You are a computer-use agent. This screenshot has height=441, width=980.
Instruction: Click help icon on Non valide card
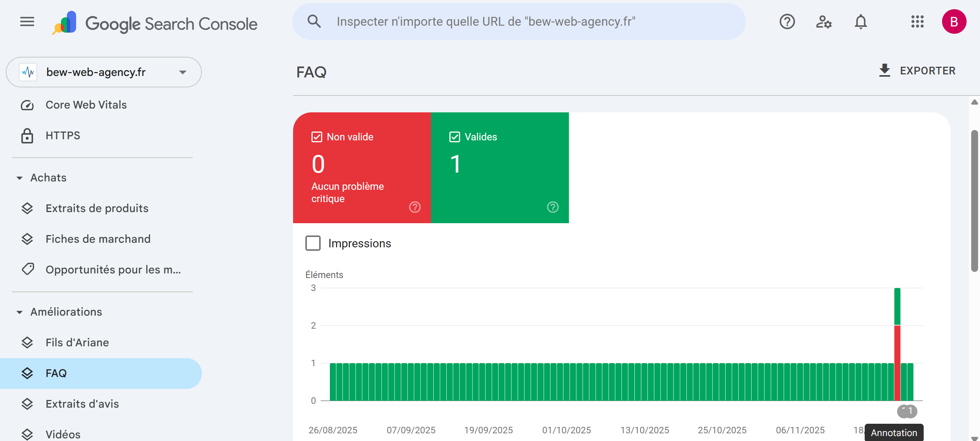(x=415, y=207)
